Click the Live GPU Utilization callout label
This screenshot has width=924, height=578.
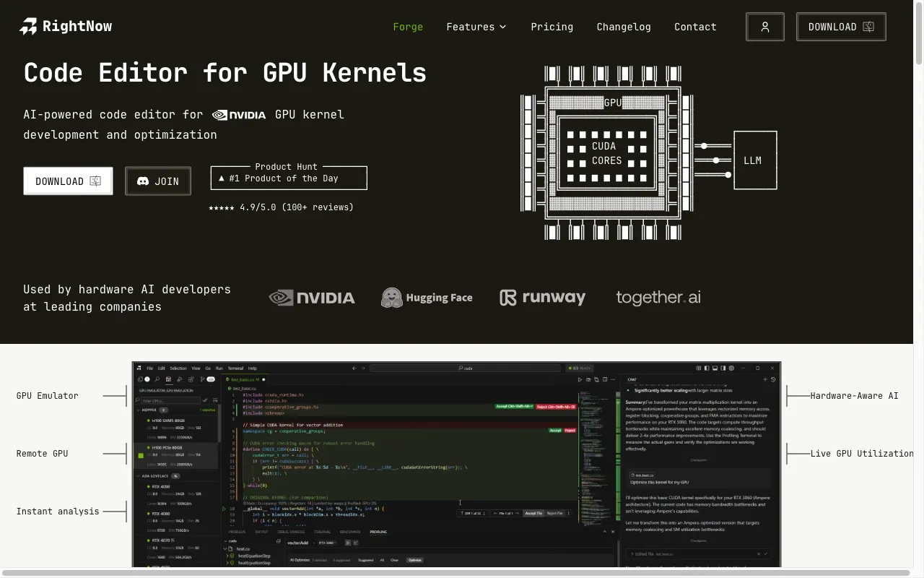click(861, 454)
